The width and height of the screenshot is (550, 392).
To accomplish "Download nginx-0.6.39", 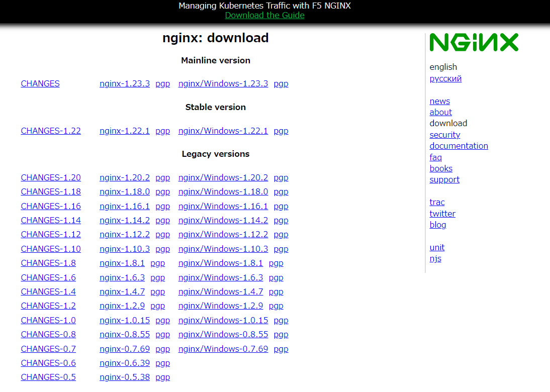I will pos(125,363).
